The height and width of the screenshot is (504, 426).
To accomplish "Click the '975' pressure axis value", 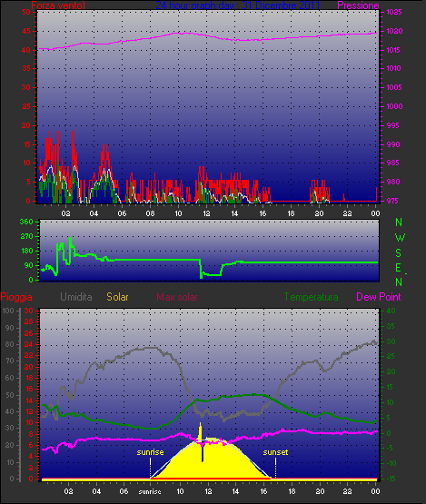I will pos(392,201).
